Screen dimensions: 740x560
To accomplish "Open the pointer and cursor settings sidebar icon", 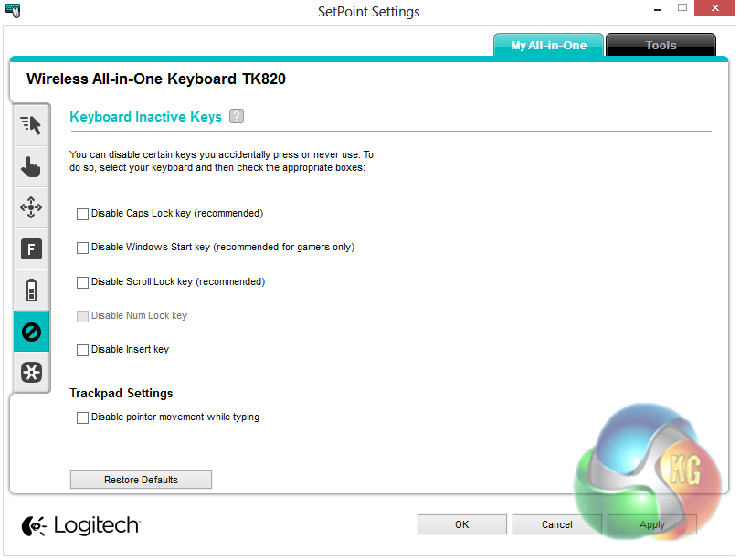I will (31, 125).
